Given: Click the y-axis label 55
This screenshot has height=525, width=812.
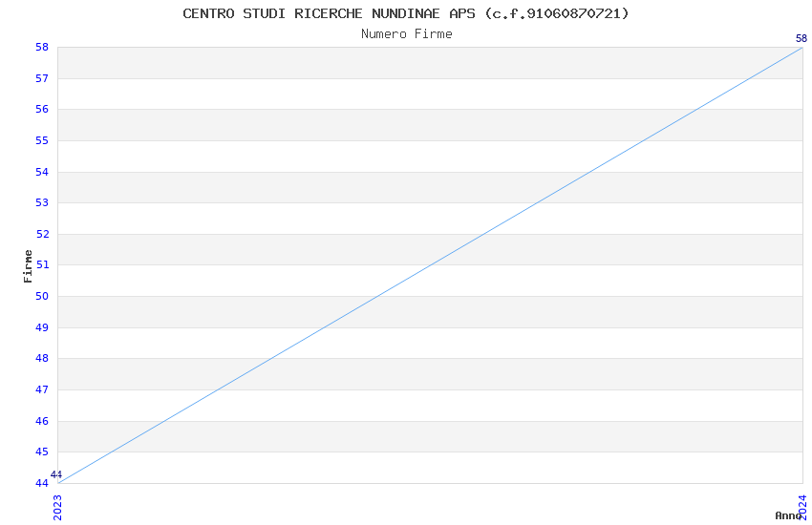Looking at the screenshot, I should point(42,140).
